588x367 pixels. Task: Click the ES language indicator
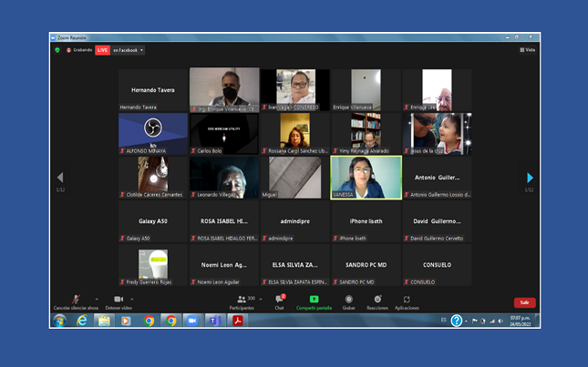444,320
